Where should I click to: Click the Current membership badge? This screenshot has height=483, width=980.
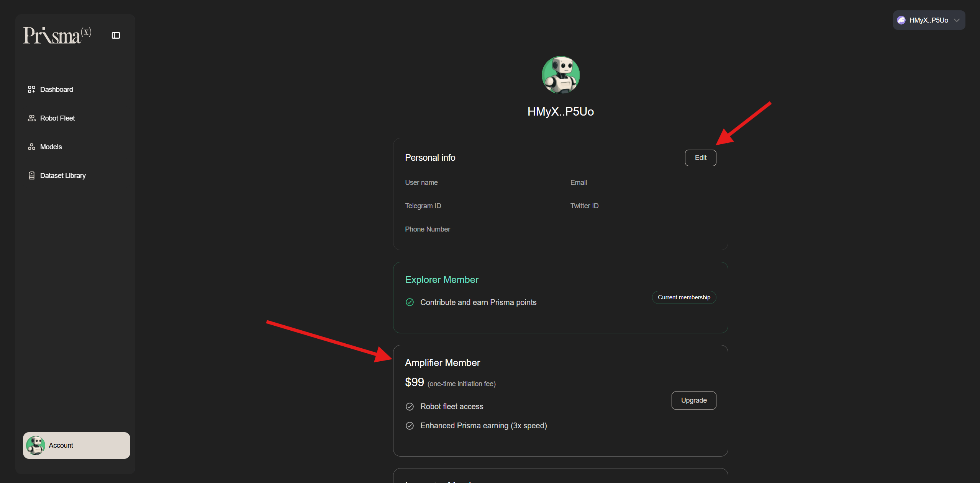(x=684, y=297)
